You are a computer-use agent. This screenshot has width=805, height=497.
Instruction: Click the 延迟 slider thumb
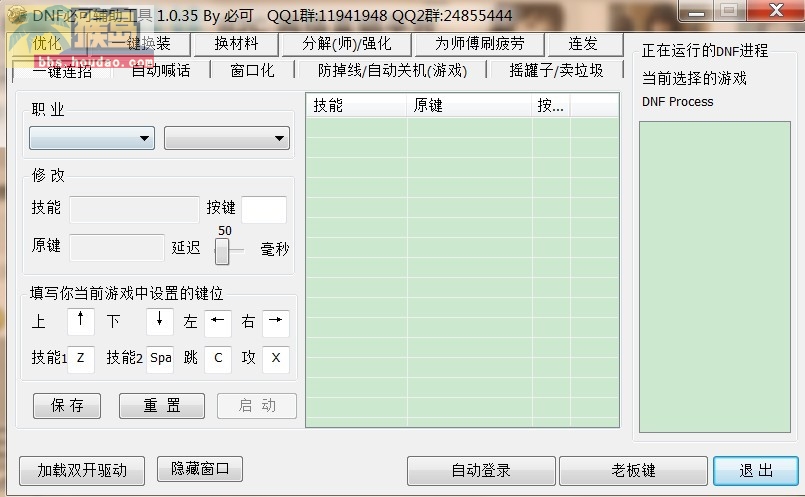(222, 252)
